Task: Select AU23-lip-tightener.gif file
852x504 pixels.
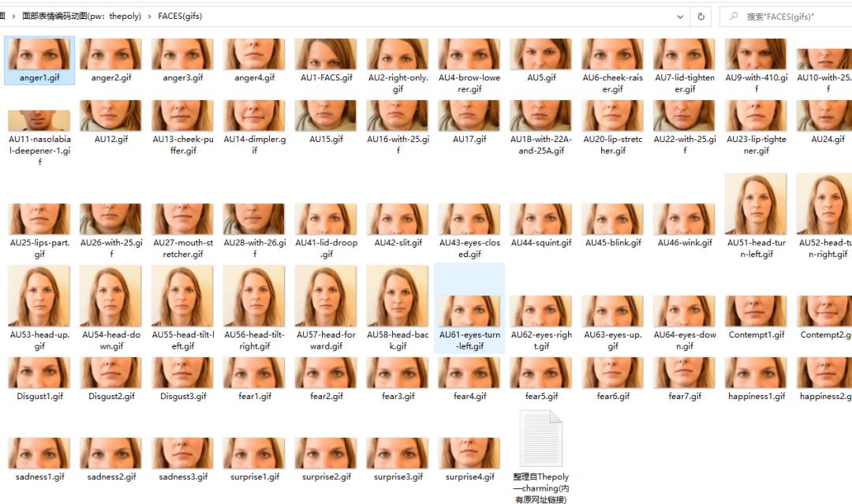Action: pos(757,116)
